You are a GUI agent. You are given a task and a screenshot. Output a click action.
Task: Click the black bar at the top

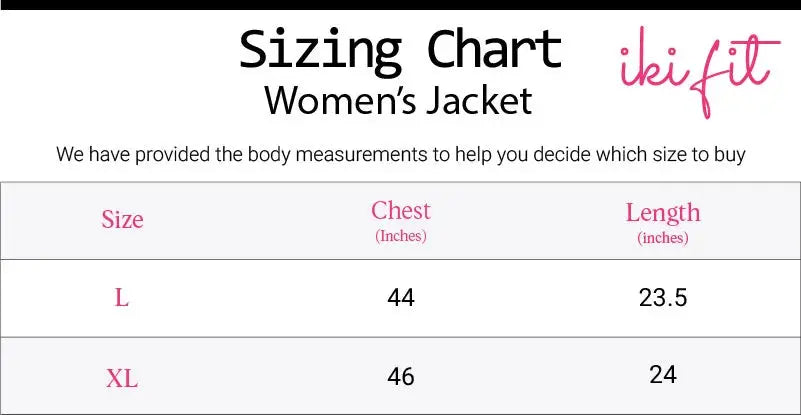(x=400, y=4)
